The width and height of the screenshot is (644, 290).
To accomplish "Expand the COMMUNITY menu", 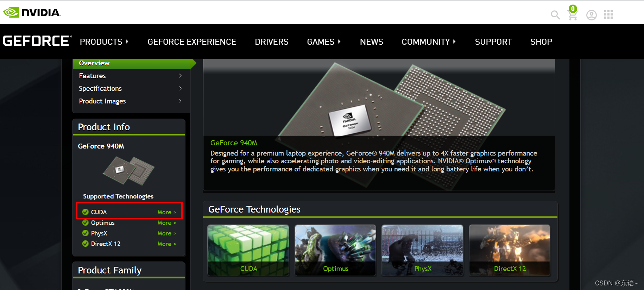I will pos(429,42).
